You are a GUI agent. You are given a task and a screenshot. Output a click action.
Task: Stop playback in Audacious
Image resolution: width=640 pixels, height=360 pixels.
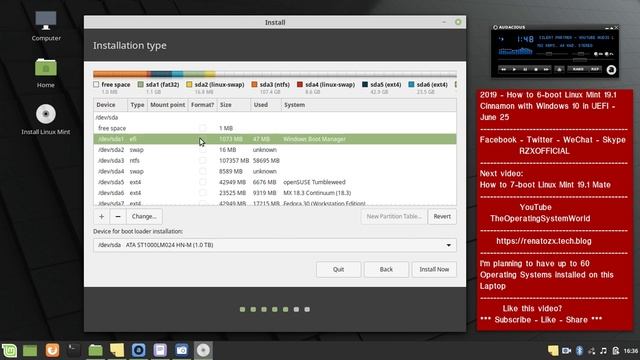[536, 69]
